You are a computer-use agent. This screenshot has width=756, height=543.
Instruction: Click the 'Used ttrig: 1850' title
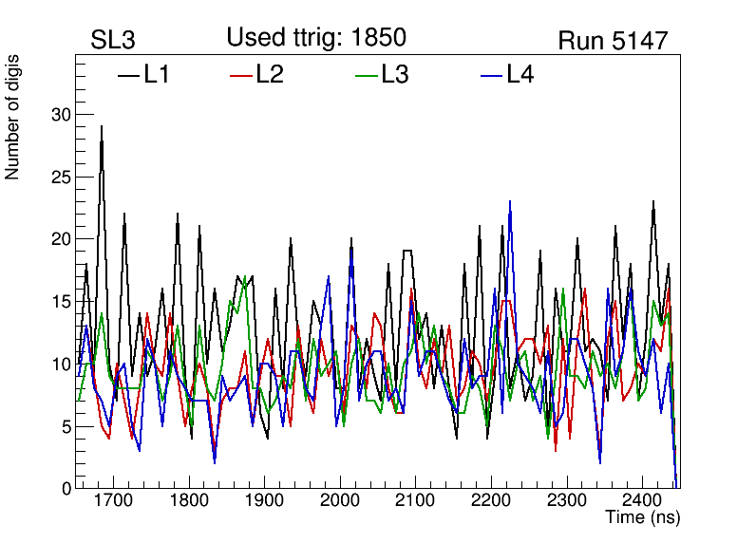tap(316, 38)
